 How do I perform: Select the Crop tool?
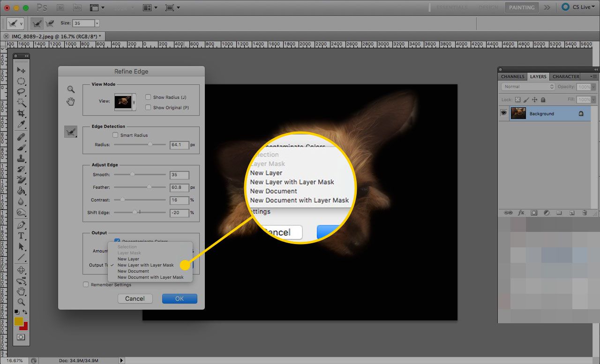pyautogui.click(x=21, y=113)
